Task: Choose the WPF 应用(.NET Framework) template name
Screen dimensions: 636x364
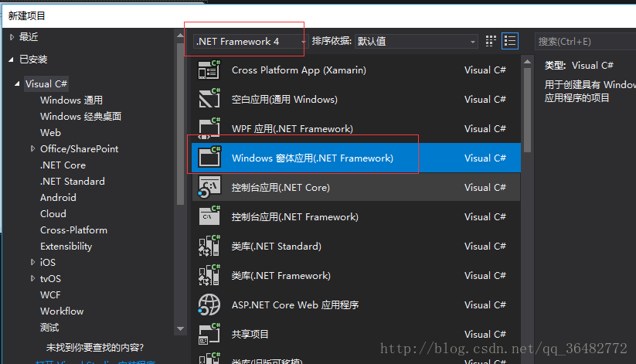Action: click(x=292, y=128)
